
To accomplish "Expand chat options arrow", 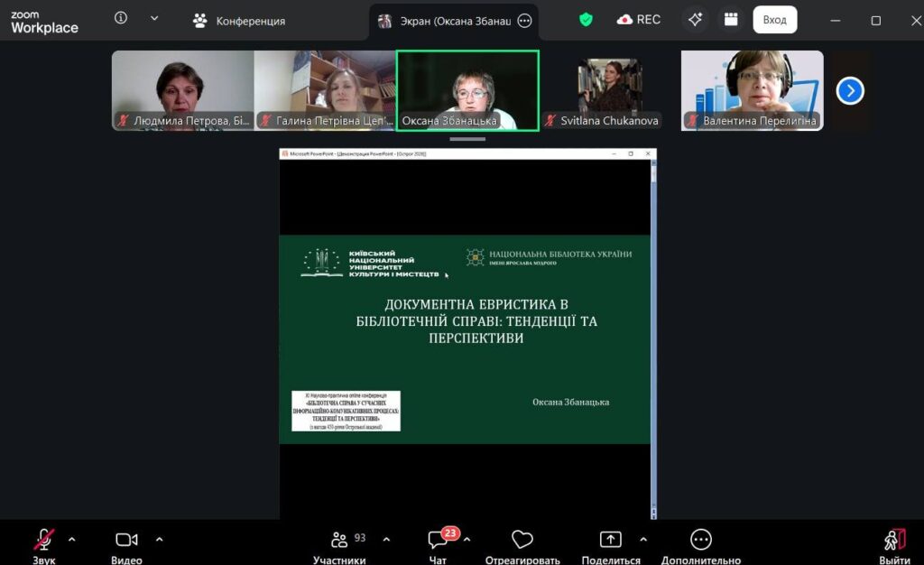I will pyautogui.click(x=467, y=539).
